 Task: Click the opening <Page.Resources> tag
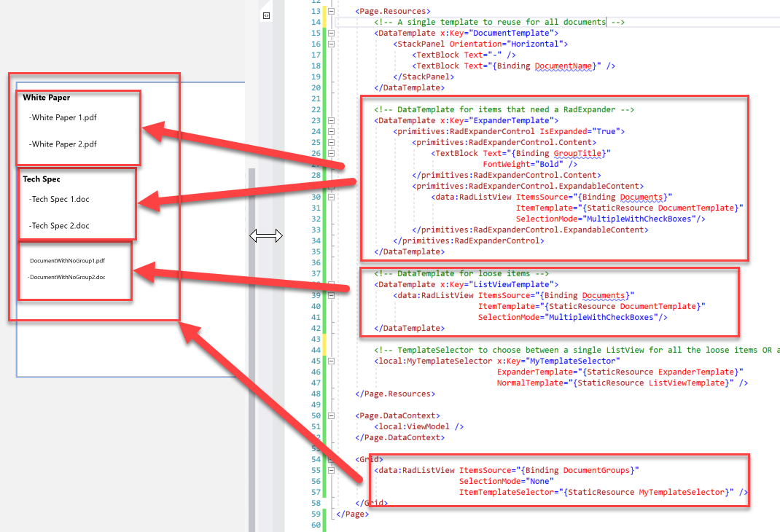tap(393, 11)
